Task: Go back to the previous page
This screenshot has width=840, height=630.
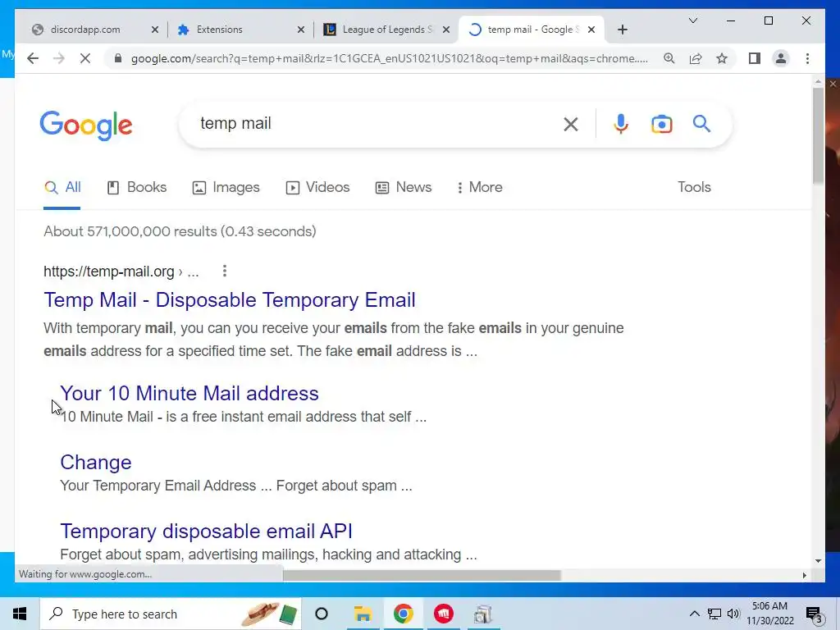Action: [33, 58]
